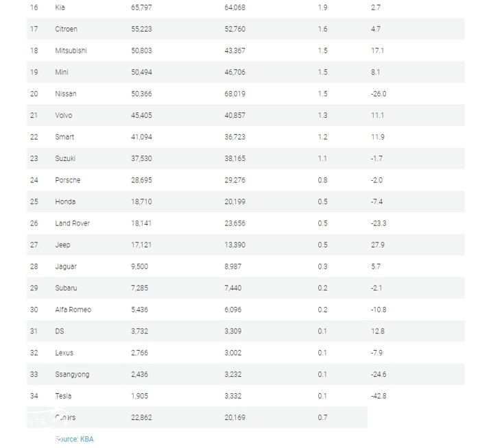Select the Land Rover brand cell
The image size is (480, 448).
[x=73, y=223]
